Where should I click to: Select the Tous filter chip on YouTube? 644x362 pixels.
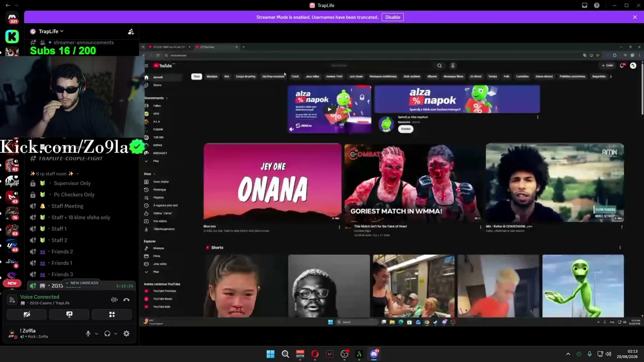click(196, 76)
